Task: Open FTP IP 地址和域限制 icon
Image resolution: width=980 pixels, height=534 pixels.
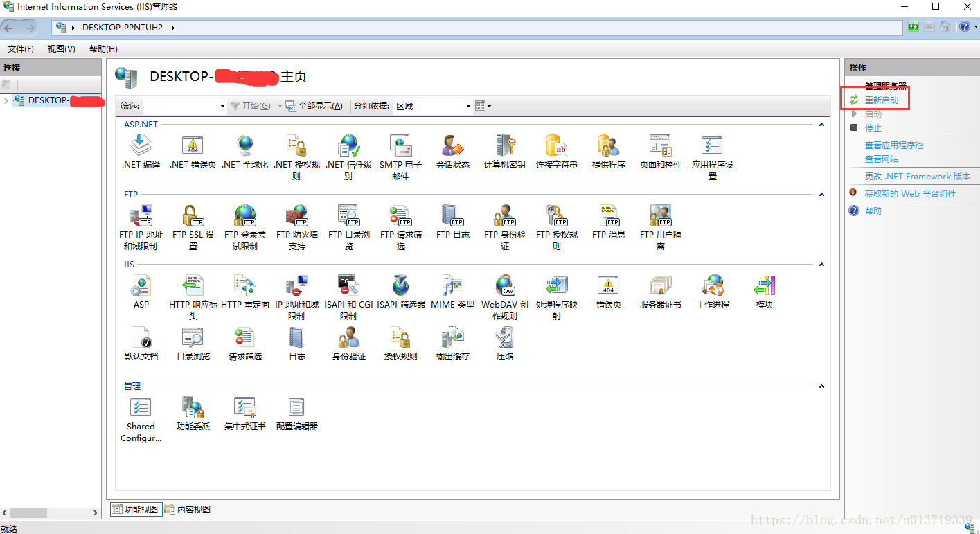Action: pyautogui.click(x=141, y=216)
